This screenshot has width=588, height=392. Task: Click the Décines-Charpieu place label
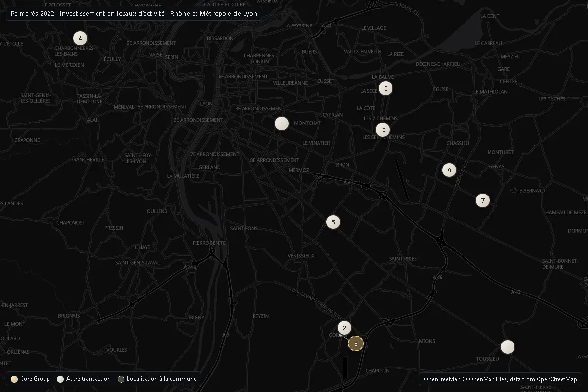pyautogui.click(x=438, y=64)
